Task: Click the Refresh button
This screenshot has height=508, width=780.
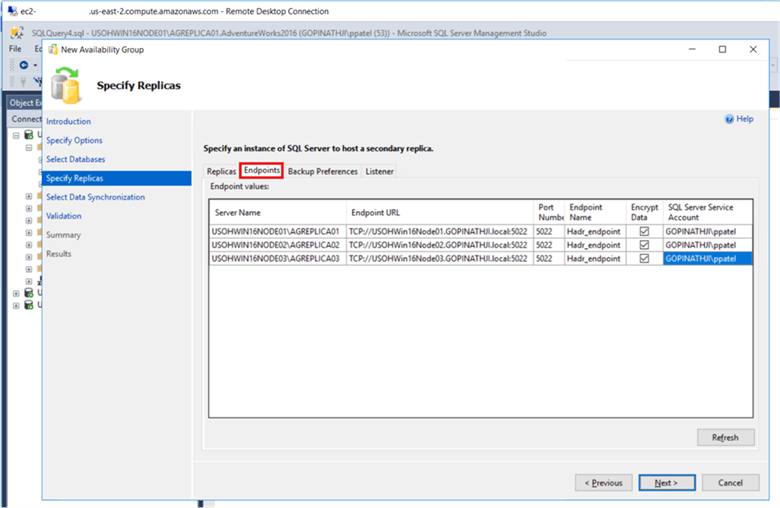Action: pyautogui.click(x=725, y=437)
